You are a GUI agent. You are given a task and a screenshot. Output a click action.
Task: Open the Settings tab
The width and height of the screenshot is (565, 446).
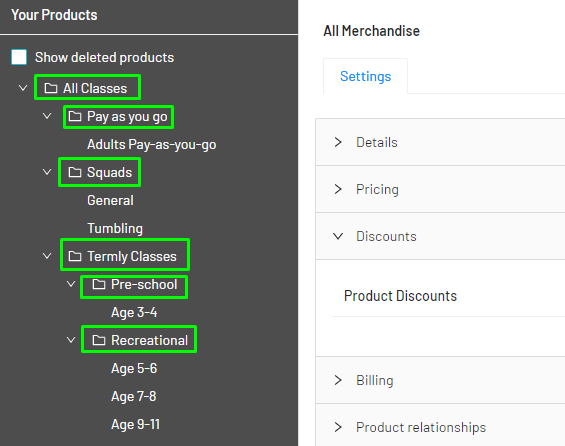[365, 76]
